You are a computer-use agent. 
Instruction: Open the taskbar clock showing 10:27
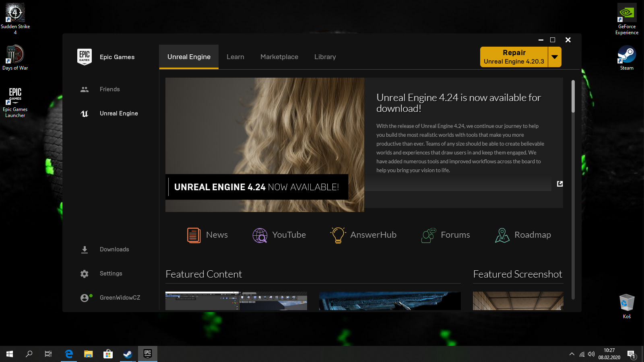[609, 354]
